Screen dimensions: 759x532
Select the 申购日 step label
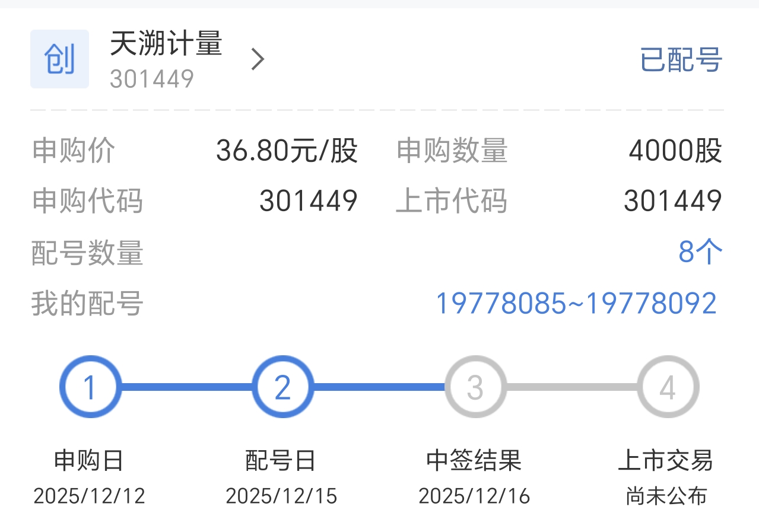[89, 460]
